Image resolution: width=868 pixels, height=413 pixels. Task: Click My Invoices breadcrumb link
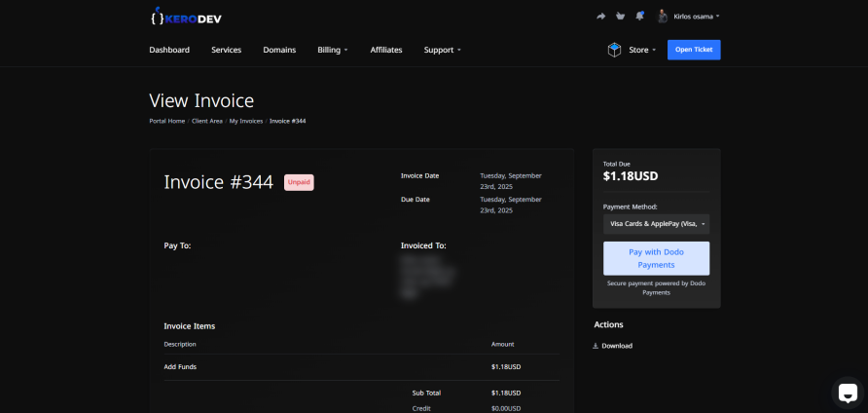click(x=246, y=121)
